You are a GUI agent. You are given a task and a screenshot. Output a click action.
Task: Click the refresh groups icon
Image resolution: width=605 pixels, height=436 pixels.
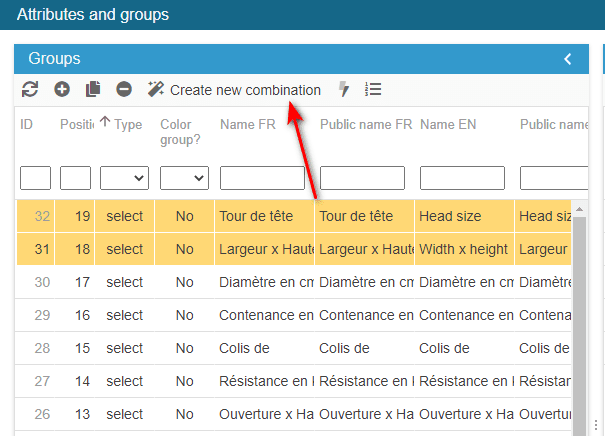click(x=30, y=90)
